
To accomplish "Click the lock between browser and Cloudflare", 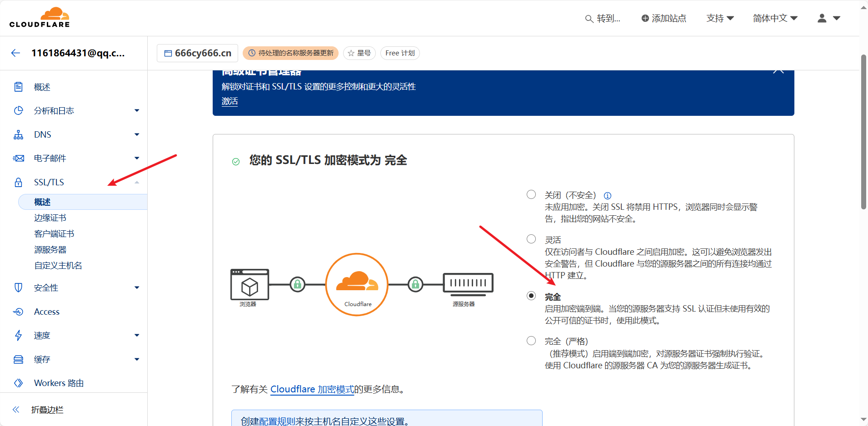I will (x=297, y=284).
